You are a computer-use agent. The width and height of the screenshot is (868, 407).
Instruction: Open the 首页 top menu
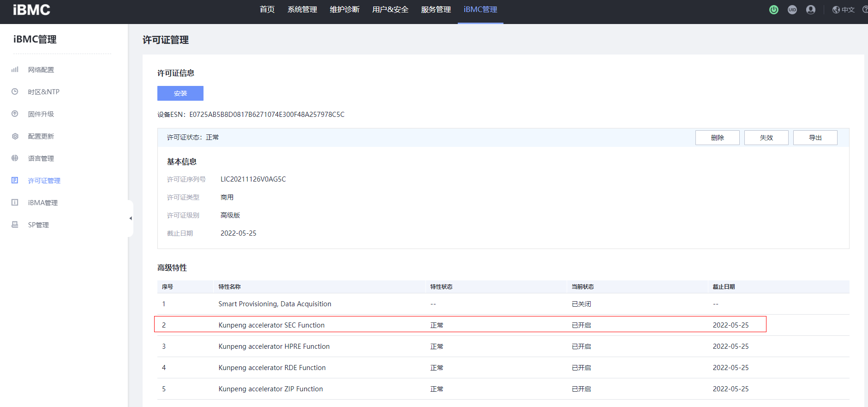coord(267,10)
